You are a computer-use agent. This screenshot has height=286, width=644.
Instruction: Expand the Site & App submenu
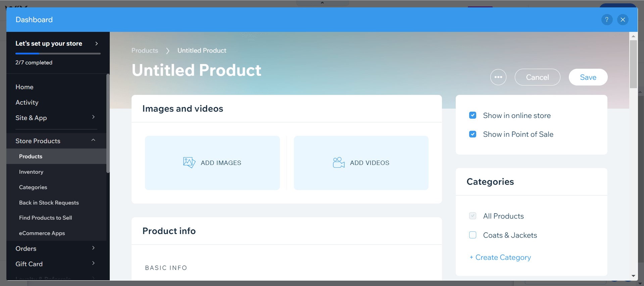tap(93, 117)
